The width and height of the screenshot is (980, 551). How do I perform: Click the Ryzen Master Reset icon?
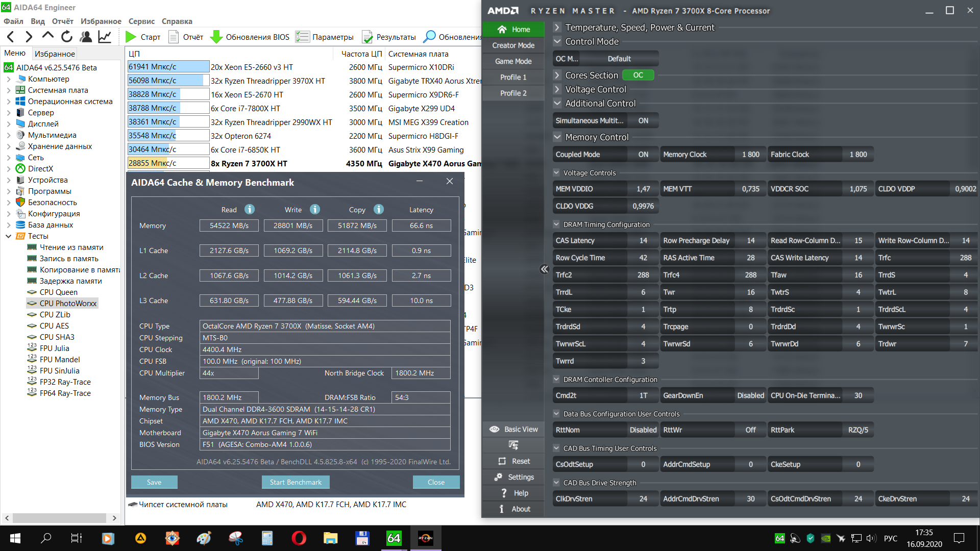click(502, 461)
